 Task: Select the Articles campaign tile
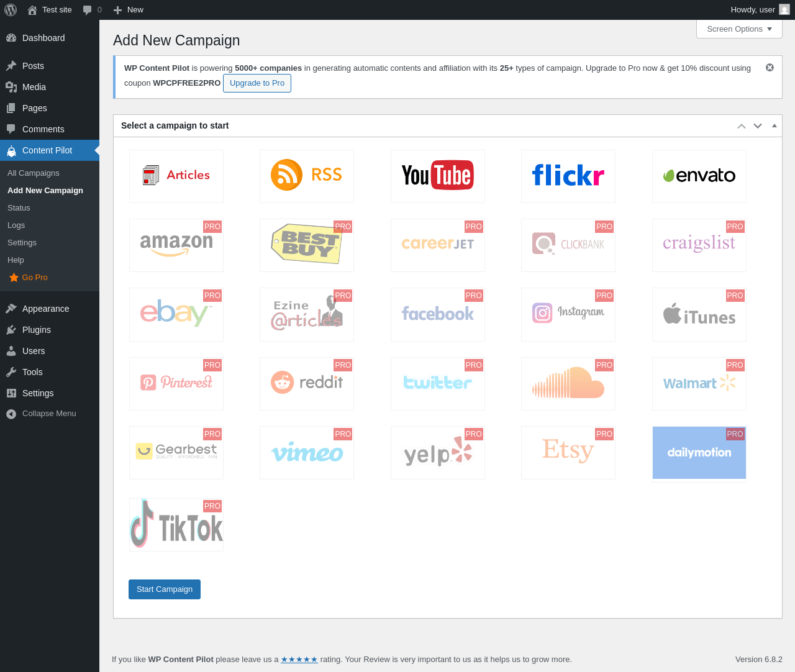[x=176, y=176]
